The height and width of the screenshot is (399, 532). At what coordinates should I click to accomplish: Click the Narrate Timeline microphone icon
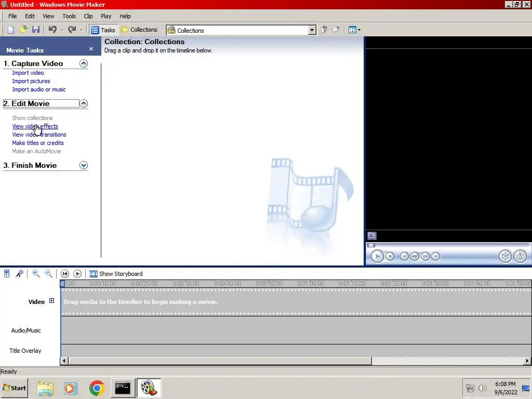[19, 274]
